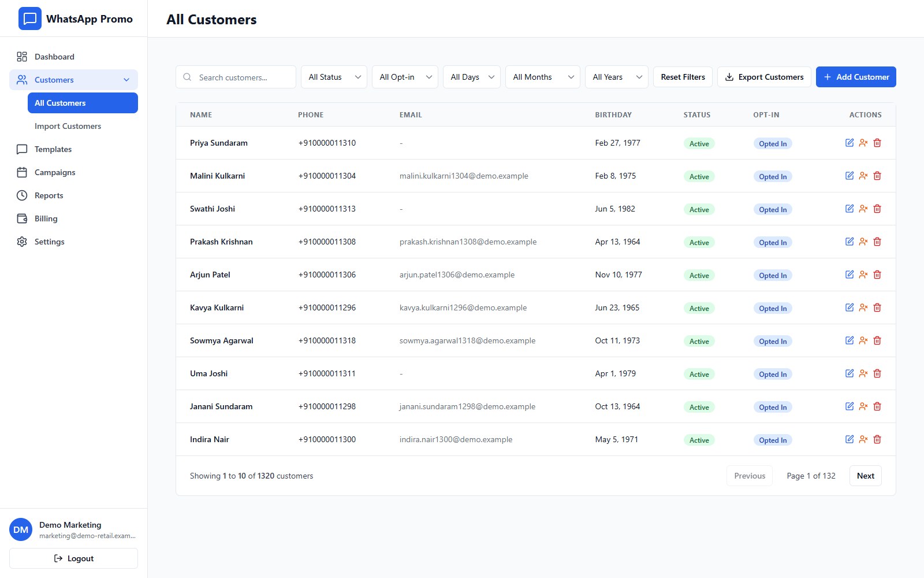The height and width of the screenshot is (578, 924).
Task: Open the All Months filter dropdown
Action: (543, 77)
